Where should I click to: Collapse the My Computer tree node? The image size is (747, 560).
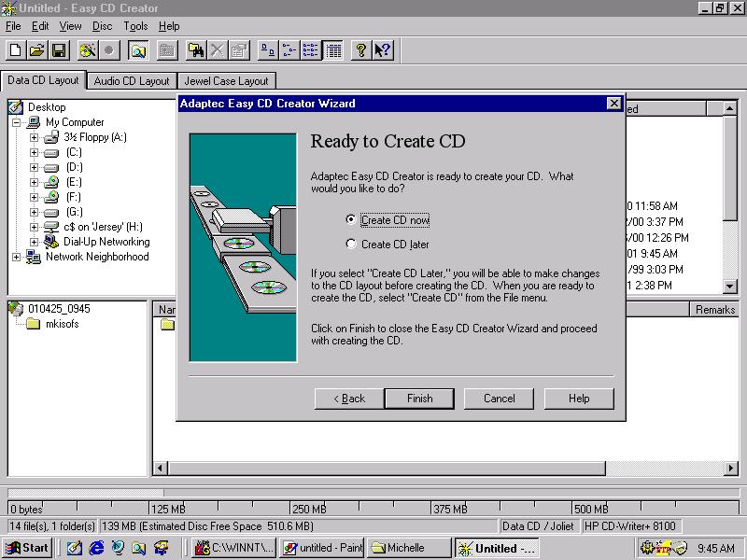16,122
